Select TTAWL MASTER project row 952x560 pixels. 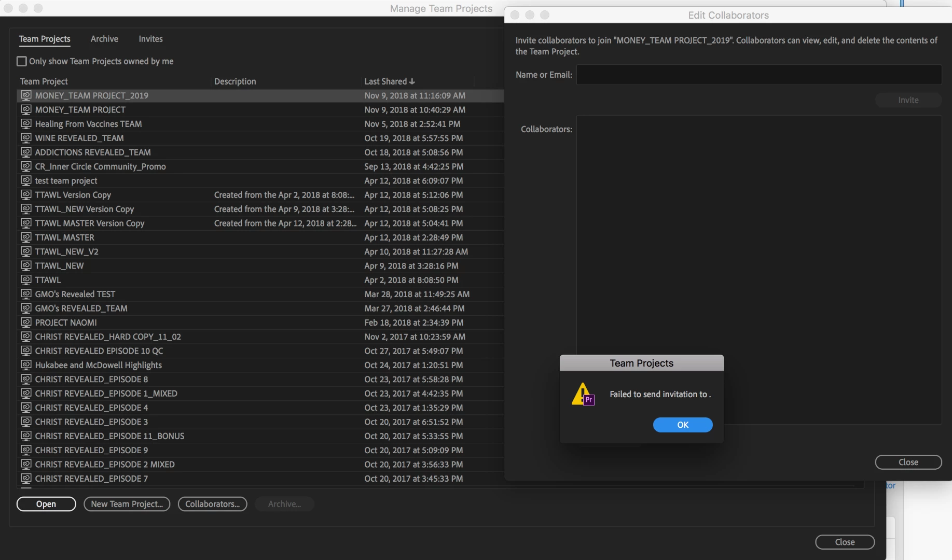(260, 237)
